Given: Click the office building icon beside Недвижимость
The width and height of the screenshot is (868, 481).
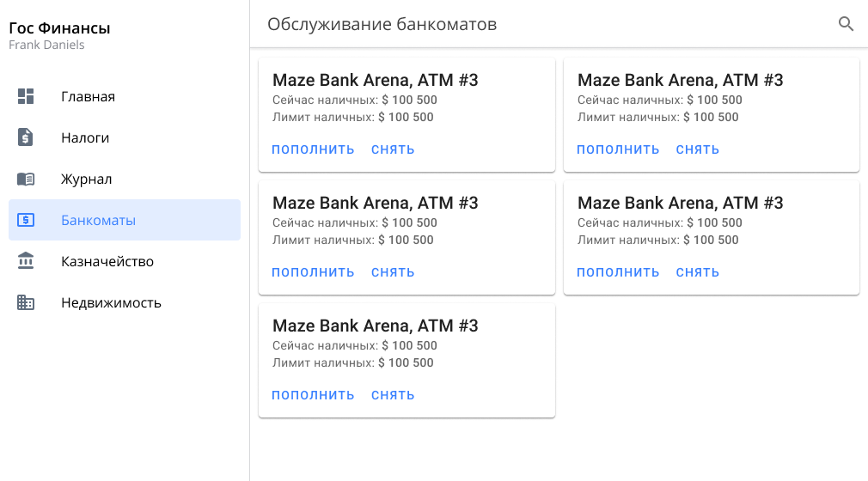Looking at the screenshot, I should (x=26, y=302).
